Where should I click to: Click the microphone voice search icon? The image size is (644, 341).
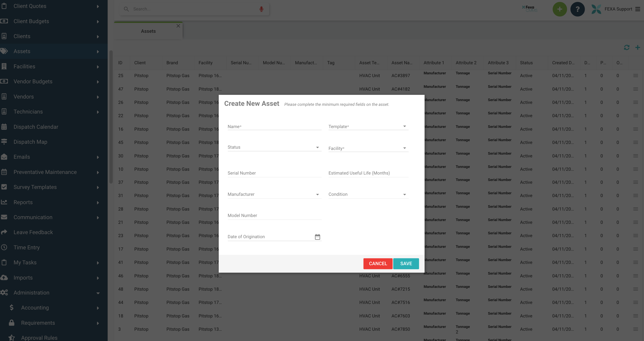point(261,9)
